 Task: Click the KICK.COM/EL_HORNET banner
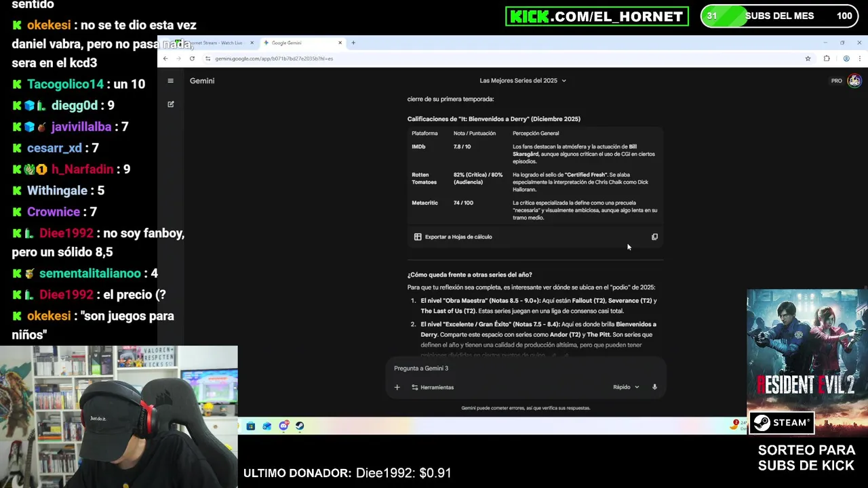pos(597,16)
